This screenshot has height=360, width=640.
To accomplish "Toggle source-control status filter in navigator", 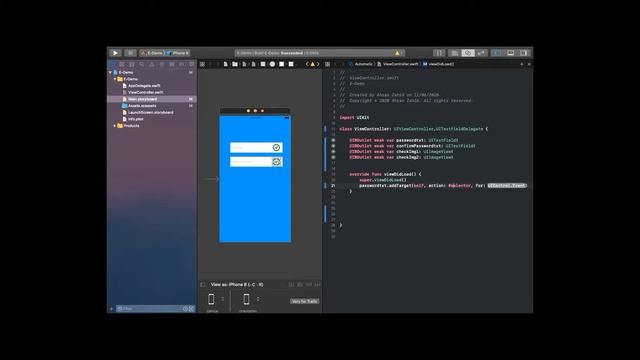I will [191, 309].
